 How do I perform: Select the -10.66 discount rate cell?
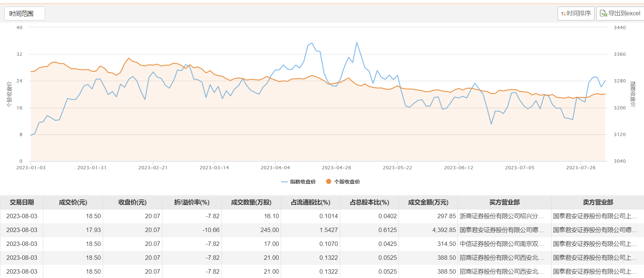tap(192, 230)
